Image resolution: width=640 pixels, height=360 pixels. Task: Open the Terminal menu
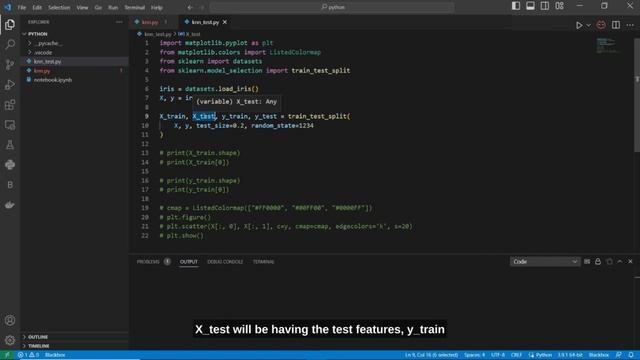pos(135,7)
